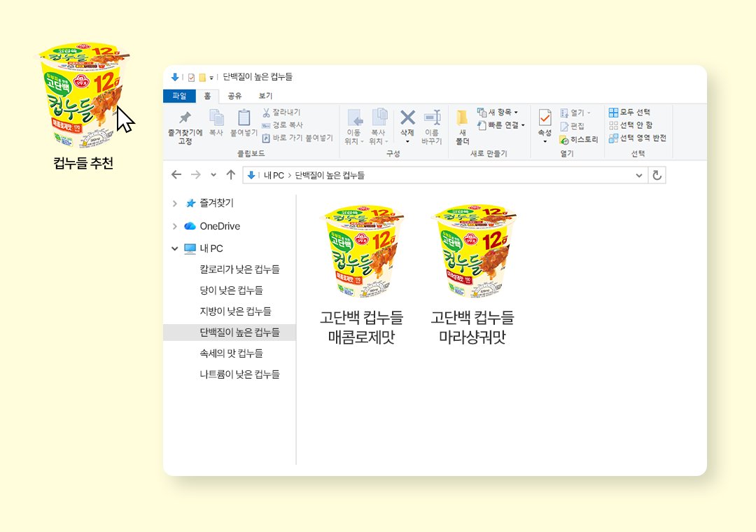756x532 pixels.
Task: Open 당이 낮은 컵누들 folder
Action: [232, 290]
